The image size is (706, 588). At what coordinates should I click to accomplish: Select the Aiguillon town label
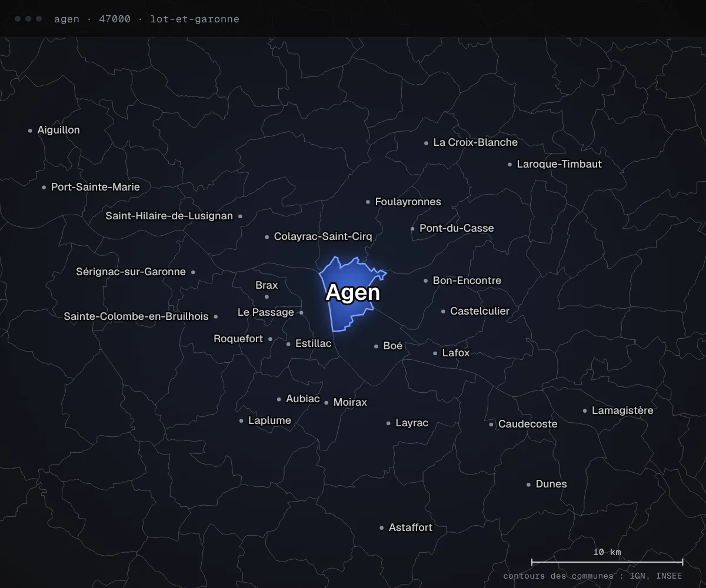click(58, 130)
